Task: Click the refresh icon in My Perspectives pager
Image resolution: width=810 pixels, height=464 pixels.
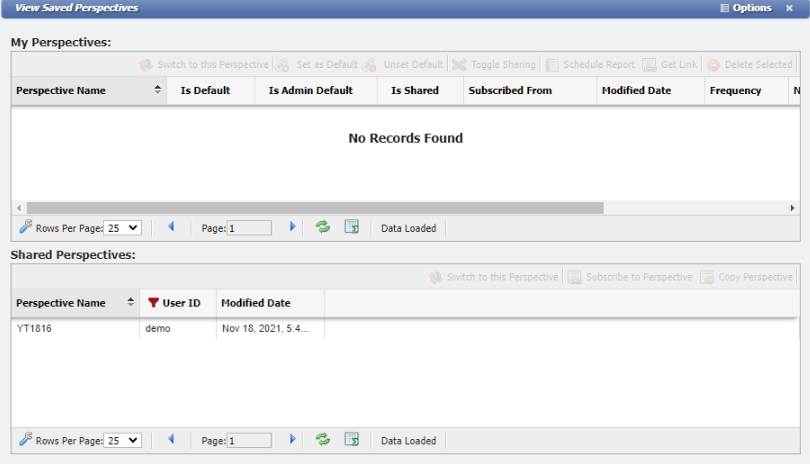Action: coord(323,228)
